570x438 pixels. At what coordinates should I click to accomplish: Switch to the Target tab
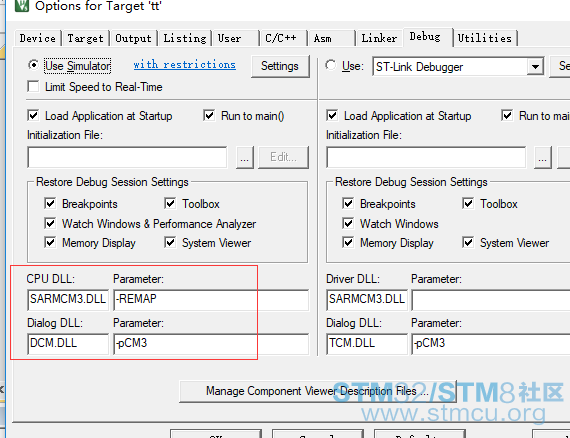[x=85, y=38]
